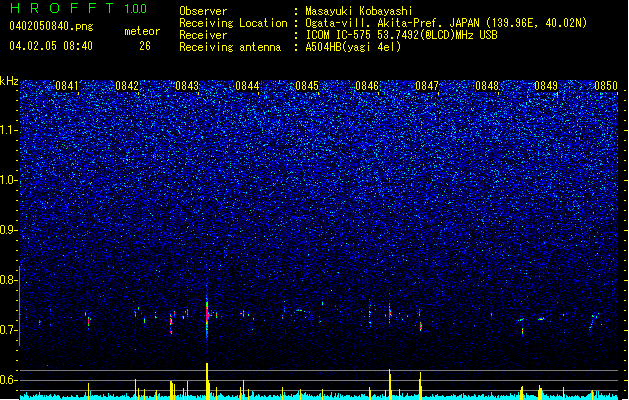Screen dimensions: 629x400
Task: Click the 0841 time marker
Action: pyautogui.click(x=67, y=86)
